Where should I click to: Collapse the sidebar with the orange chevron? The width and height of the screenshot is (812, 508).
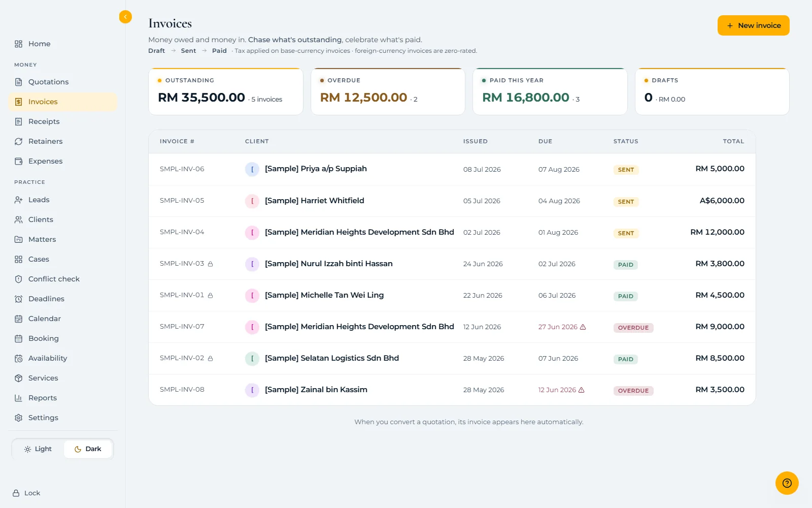(125, 17)
